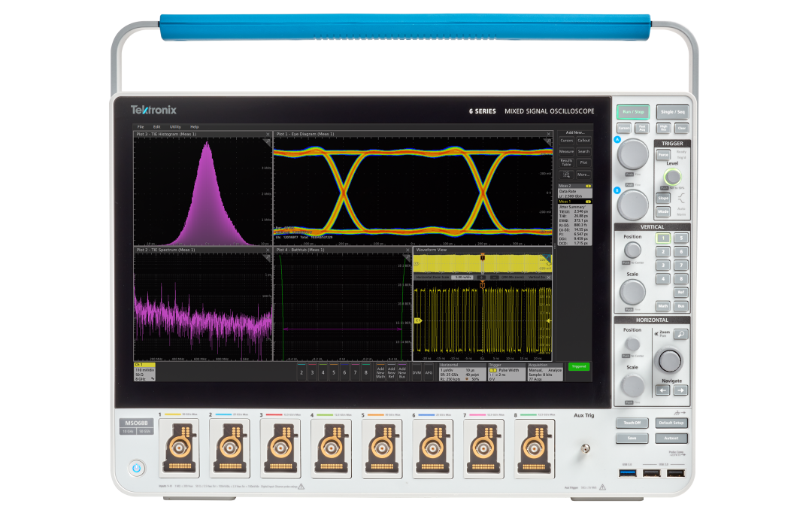Image resolution: width=812 pixels, height=519 pixels.
Task: Push the Vertical Scale knob for fine
Action: [x=632, y=292]
